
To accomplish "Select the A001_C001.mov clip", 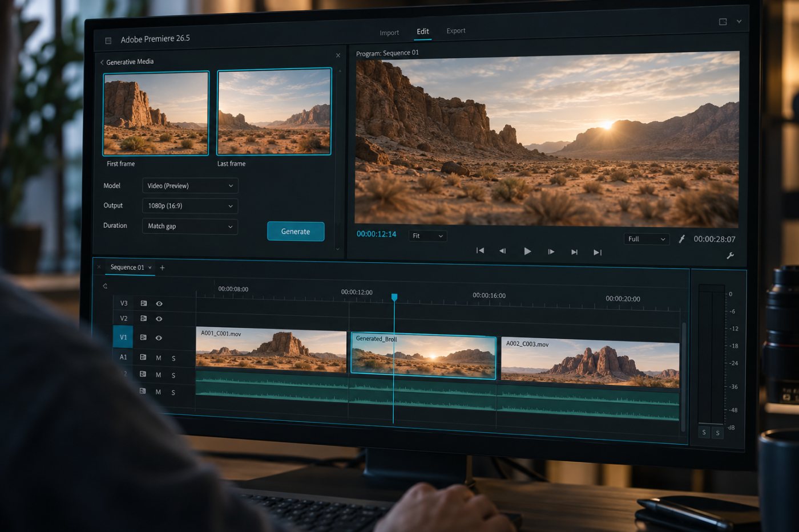I will (x=271, y=350).
